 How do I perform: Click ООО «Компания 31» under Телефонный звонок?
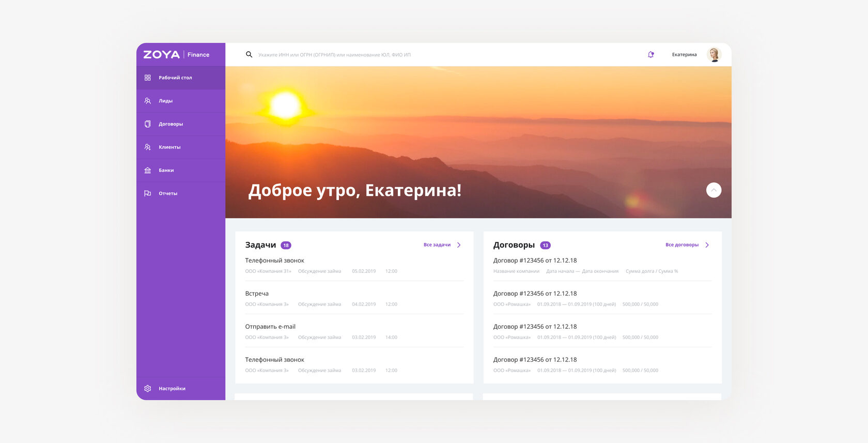pyautogui.click(x=268, y=271)
